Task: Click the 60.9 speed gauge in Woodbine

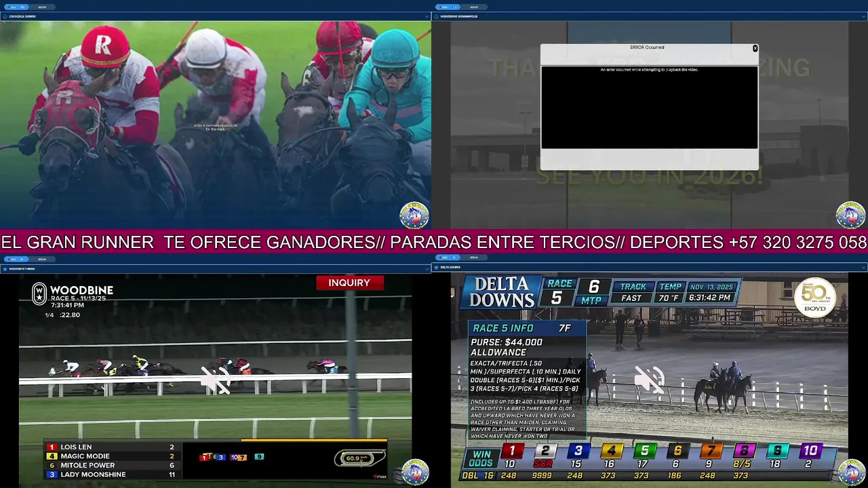Action: coord(359,459)
